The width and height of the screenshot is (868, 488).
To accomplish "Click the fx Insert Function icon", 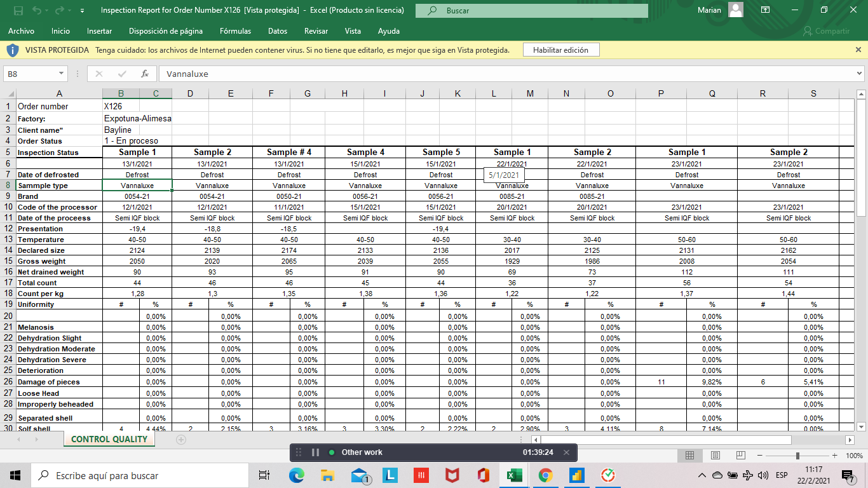I will [145, 74].
